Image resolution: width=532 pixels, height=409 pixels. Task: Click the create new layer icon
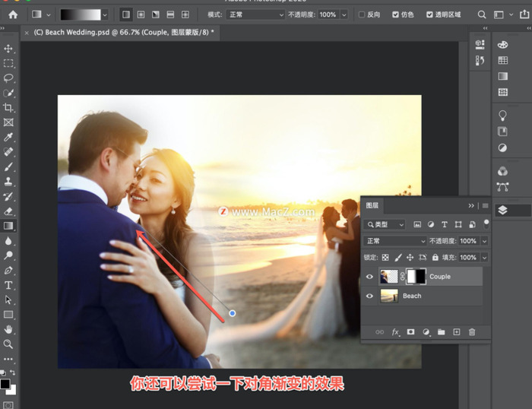457,332
